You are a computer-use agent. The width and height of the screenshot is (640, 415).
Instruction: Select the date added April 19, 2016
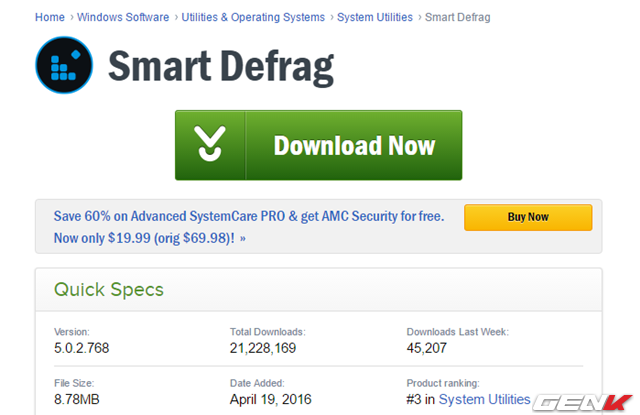point(271,399)
